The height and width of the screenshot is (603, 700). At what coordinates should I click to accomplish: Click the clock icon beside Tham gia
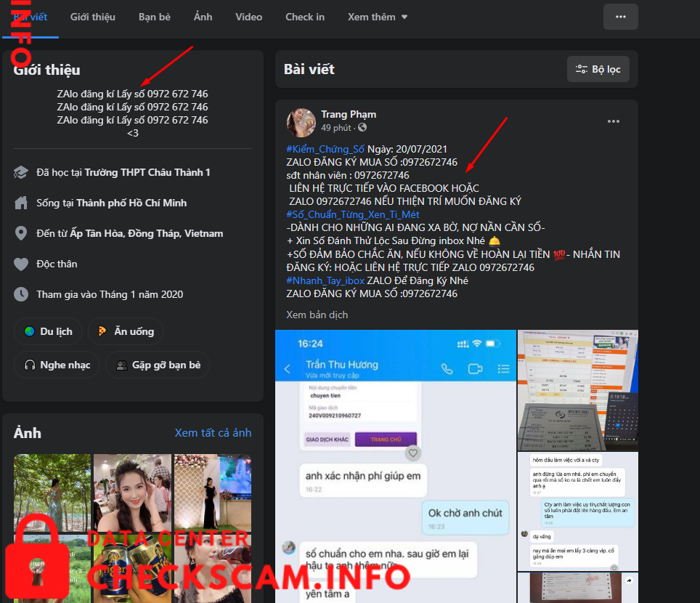tap(21, 294)
